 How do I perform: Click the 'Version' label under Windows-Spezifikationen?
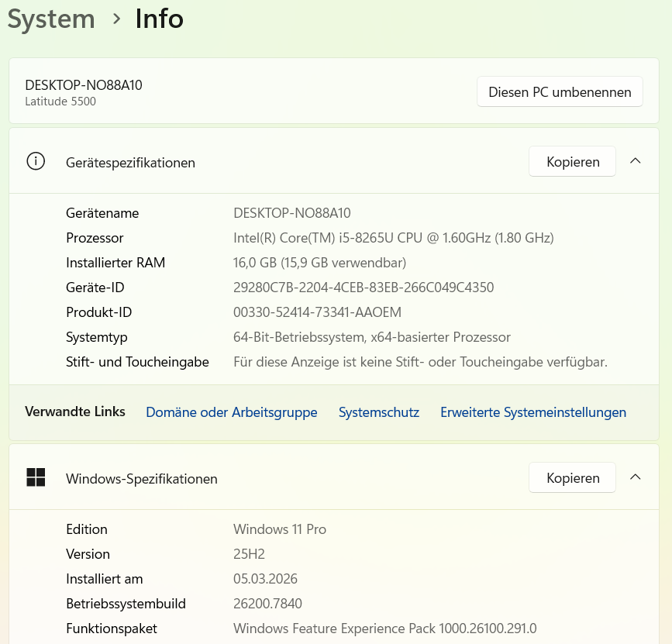click(88, 554)
